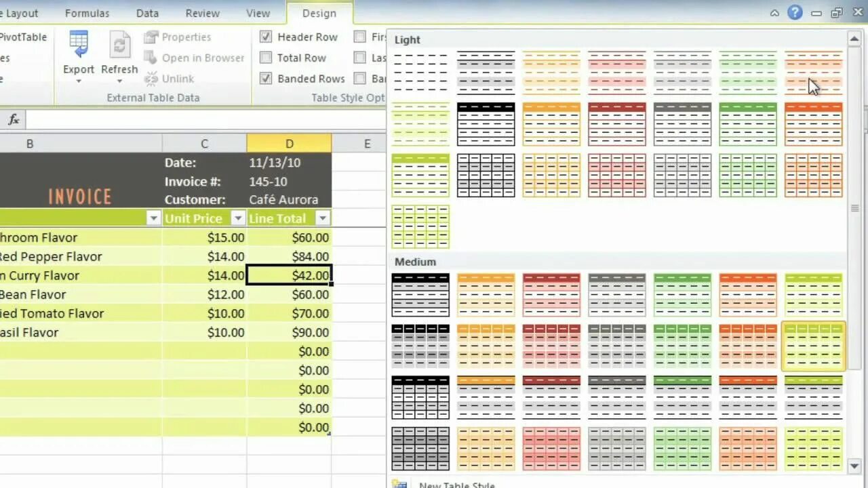Click the New Table Style icon
The height and width of the screenshot is (488, 868).
(x=400, y=484)
